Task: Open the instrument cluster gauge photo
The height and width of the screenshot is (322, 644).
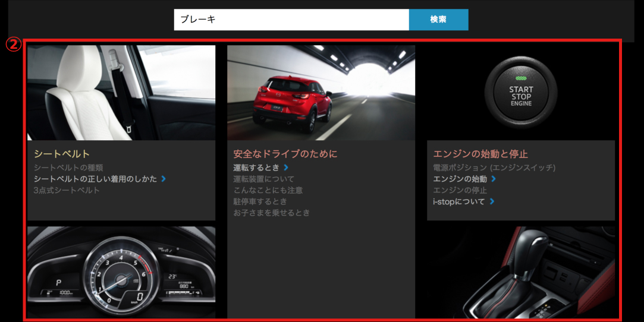Action: (121, 272)
